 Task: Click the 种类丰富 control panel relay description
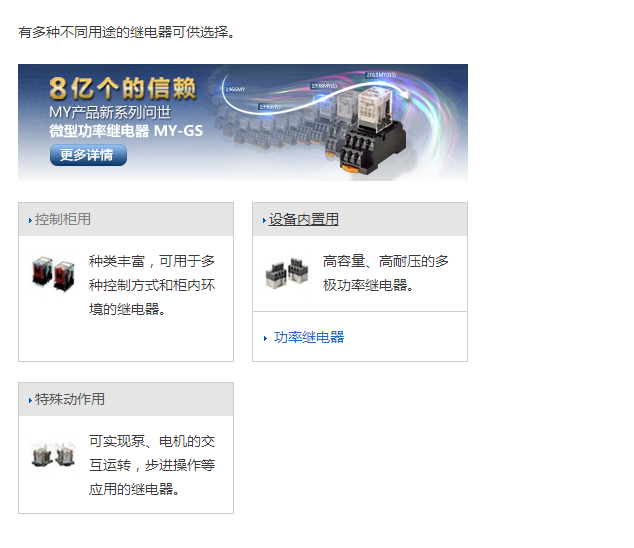point(152,285)
